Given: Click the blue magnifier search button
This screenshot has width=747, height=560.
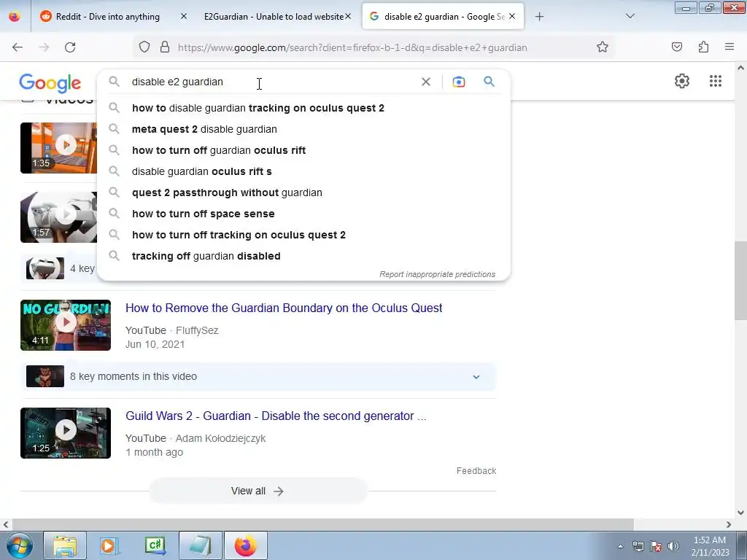Looking at the screenshot, I should 489,82.
